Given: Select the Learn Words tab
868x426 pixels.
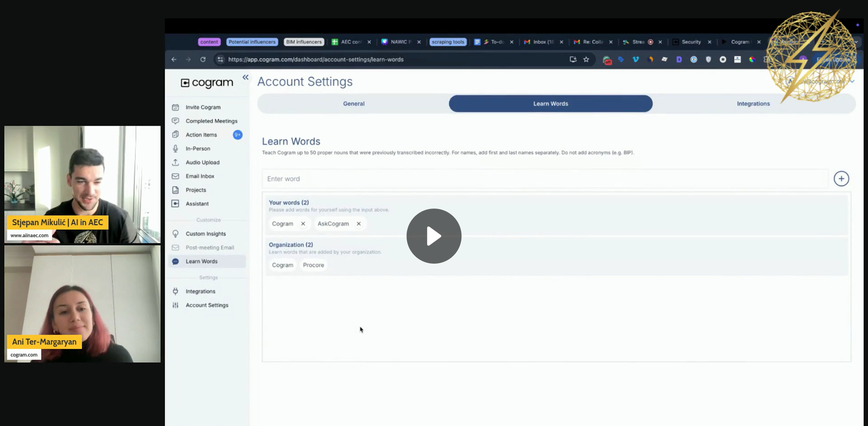Looking at the screenshot, I should (x=550, y=104).
